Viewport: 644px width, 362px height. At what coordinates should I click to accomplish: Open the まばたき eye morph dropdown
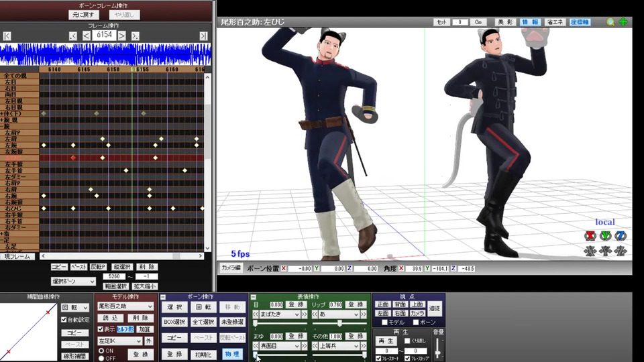tap(280, 314)
